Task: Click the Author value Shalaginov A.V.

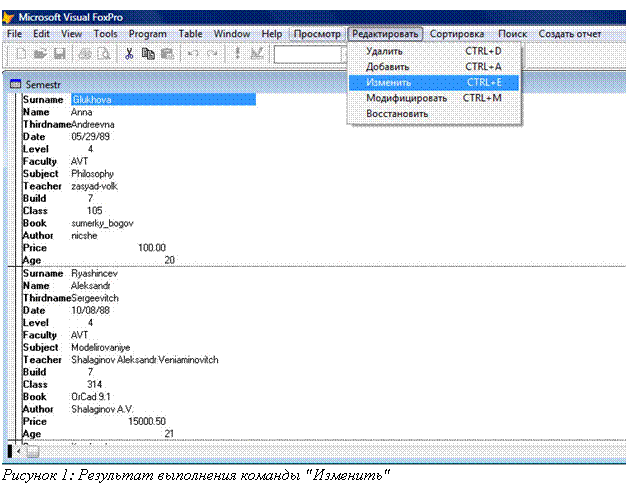Action: click(103, 409)
